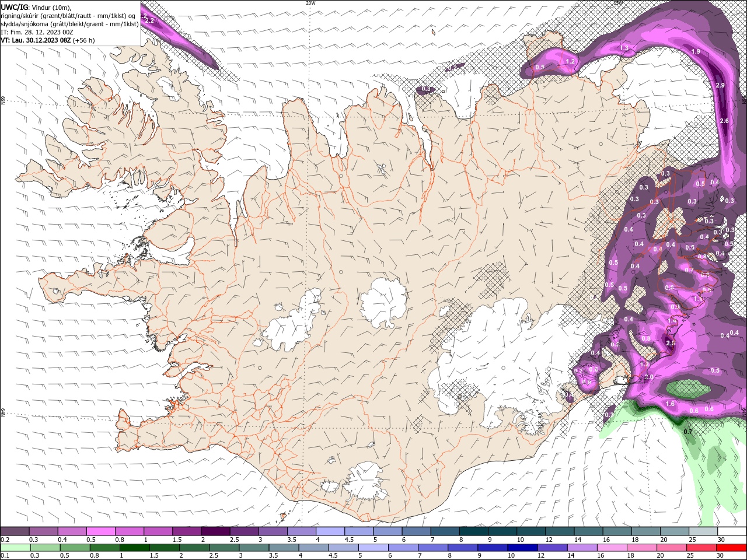
Task: Click the 0.4 label in the snow scale legend
Action: (x=62, y=540)
